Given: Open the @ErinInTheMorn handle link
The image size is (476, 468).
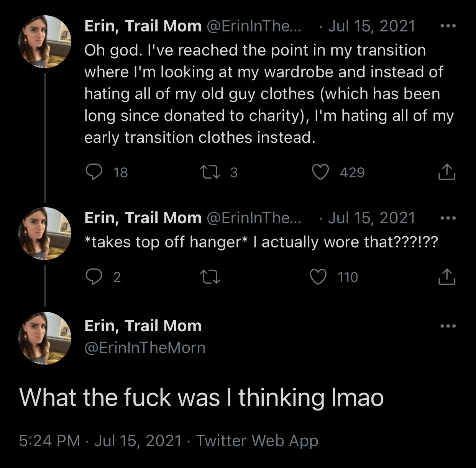Looking at the screenshot, I should coord(145,348).
